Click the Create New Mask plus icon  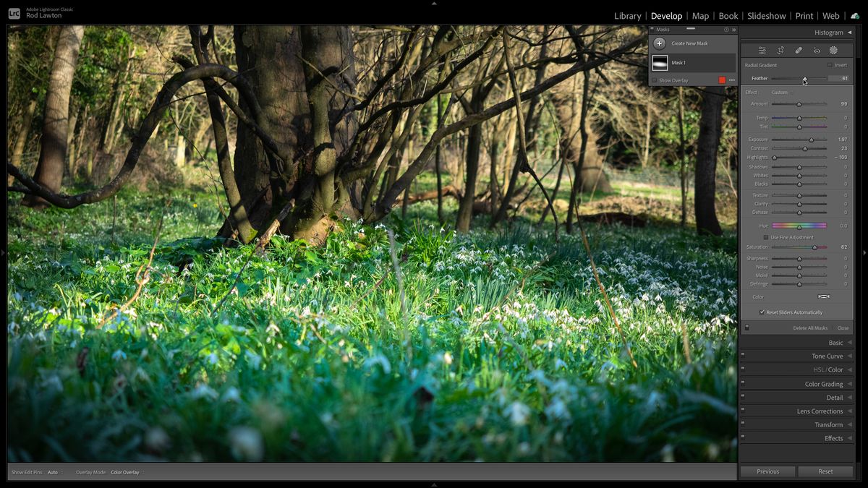[x=659, y=43]
